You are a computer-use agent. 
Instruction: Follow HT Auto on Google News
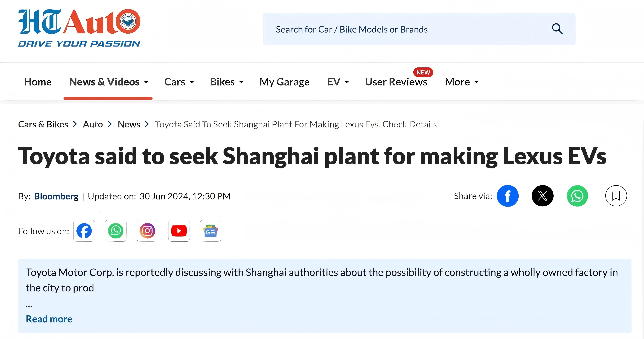point(210,231)
